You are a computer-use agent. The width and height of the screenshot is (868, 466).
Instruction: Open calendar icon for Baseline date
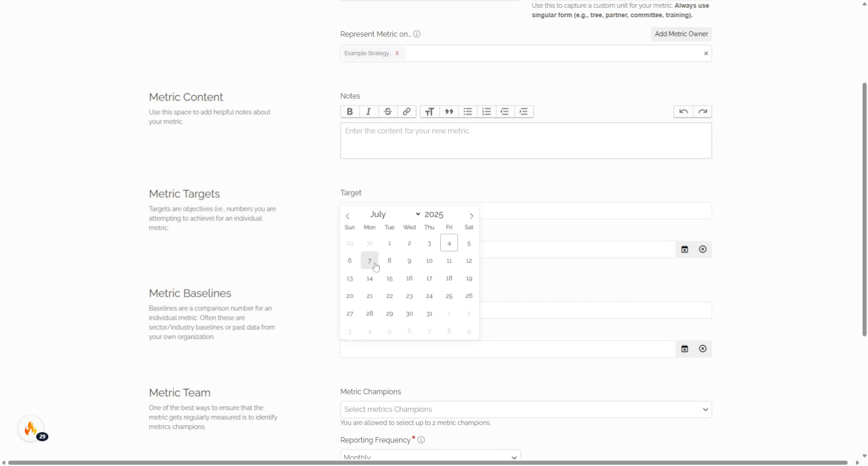pyautogui.click(x=684, y=349)
